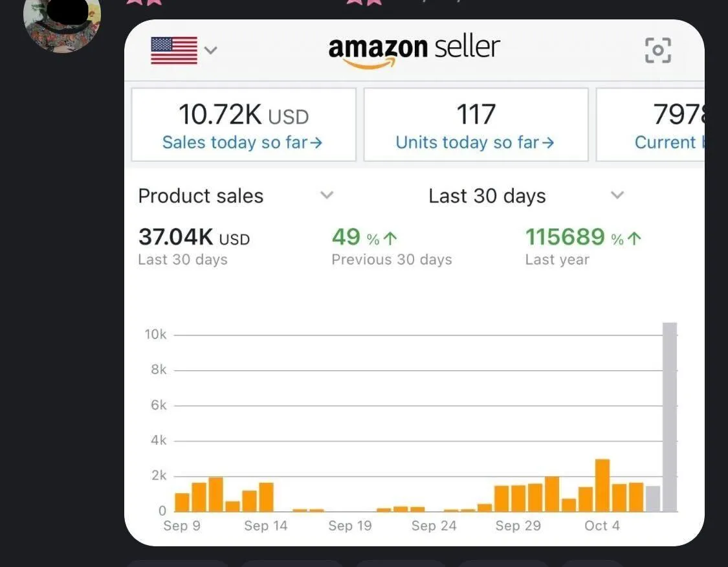Viewport: 728px width, 567px height.
Task: Click the US flag marketplace icon
Action: [174, 50]
